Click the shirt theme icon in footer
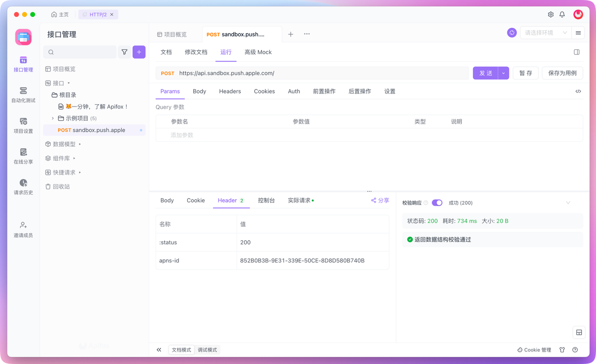 coord(562,350)
